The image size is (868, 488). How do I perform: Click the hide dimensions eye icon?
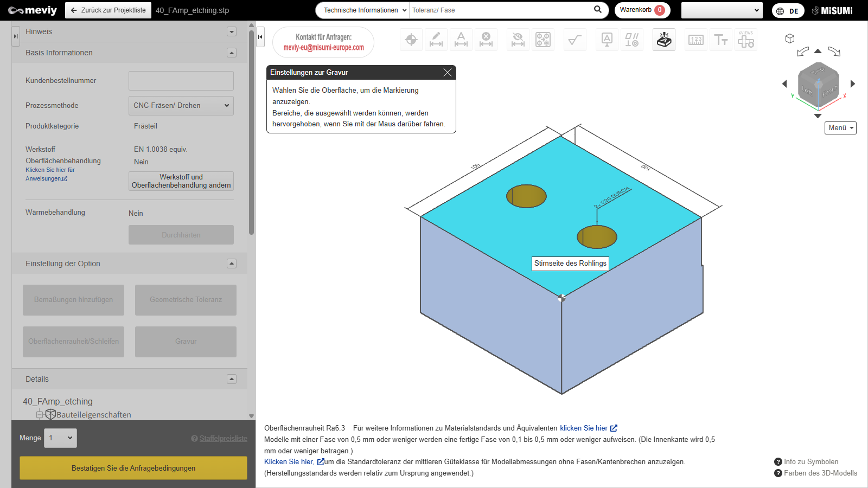[518, 40]
